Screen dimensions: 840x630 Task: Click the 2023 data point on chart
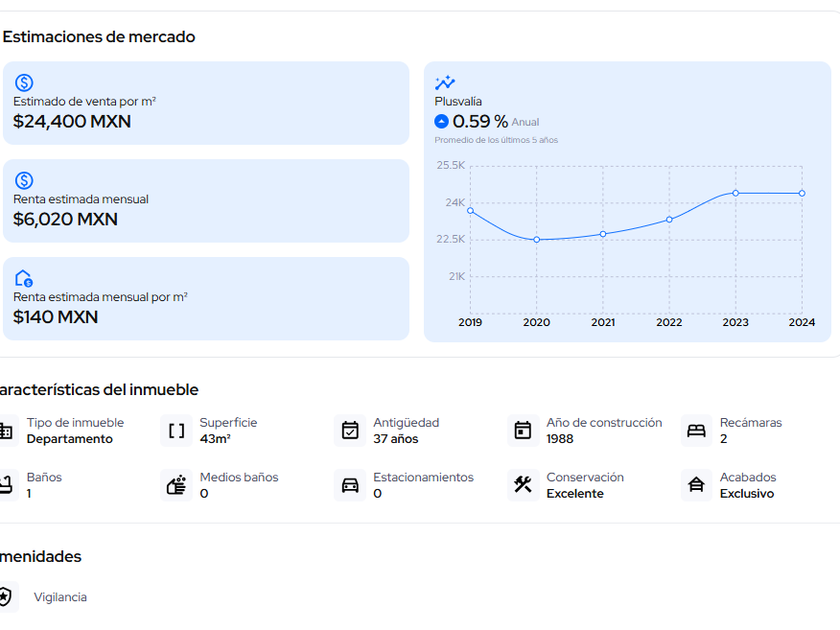735,193
